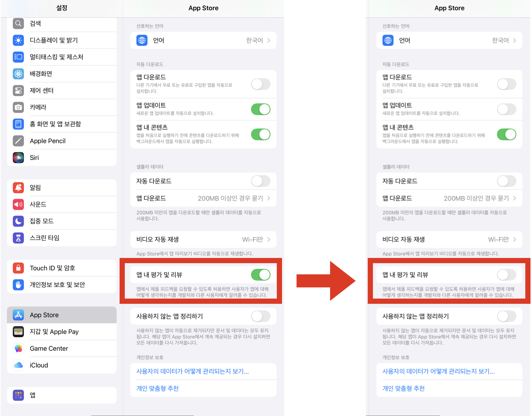
Task: Open 언어 한국어 chevron in left panel
Action: [x=203, y=40]
